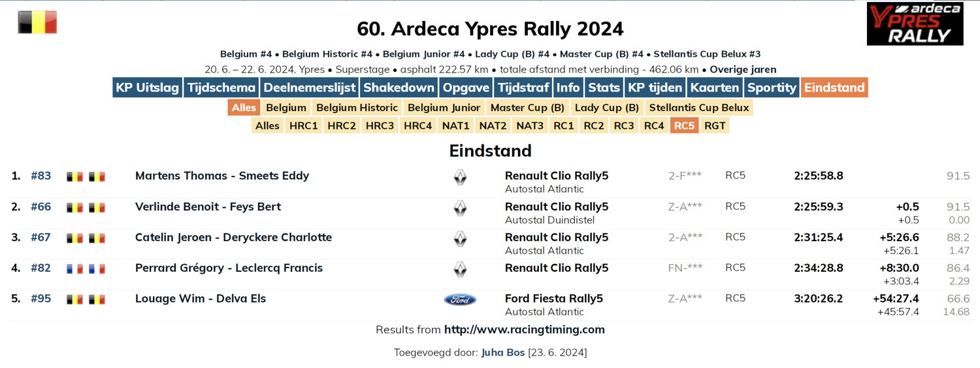Open the Ardeca Ypres Rally logo

click(x=915, y=24)
